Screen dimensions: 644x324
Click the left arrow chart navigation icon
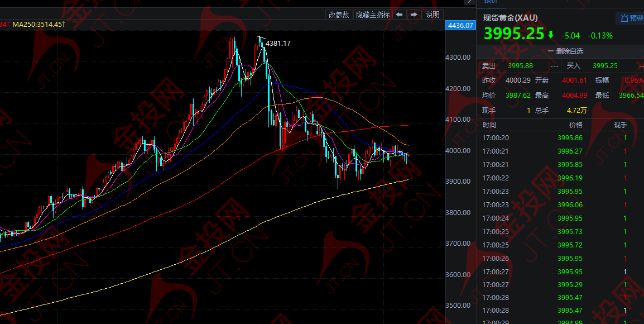tap(399, 15)
